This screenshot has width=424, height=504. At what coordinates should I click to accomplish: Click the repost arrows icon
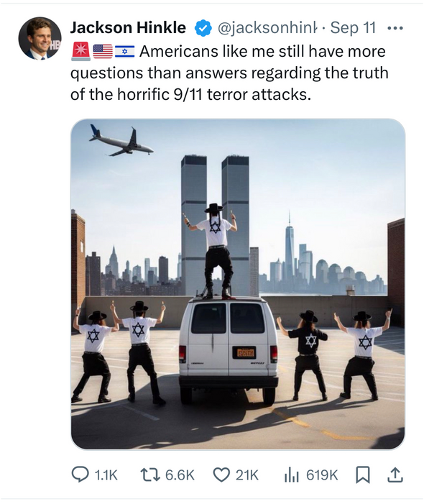pos(150,475)
